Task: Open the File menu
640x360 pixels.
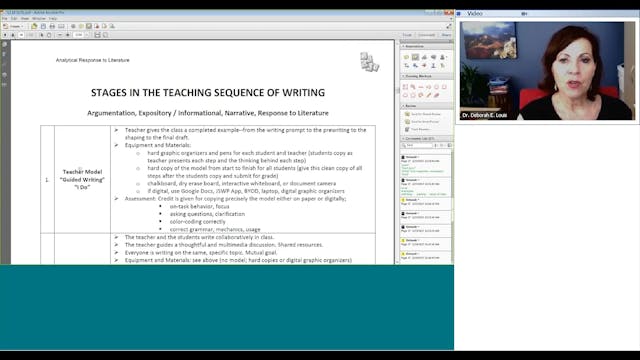Action: click(x=4, y=18)
